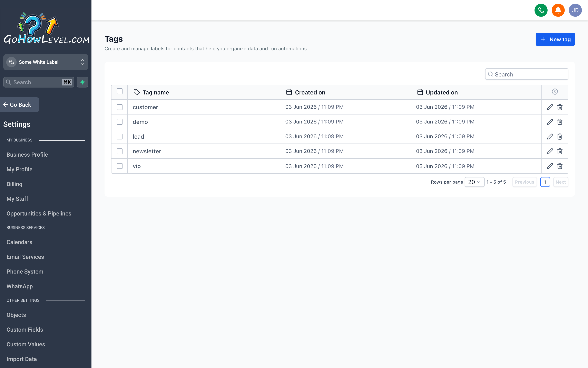Open Opportunities & Pipelines settings
588x368 pixels.
pyautogui.click(x=39, y=213)
